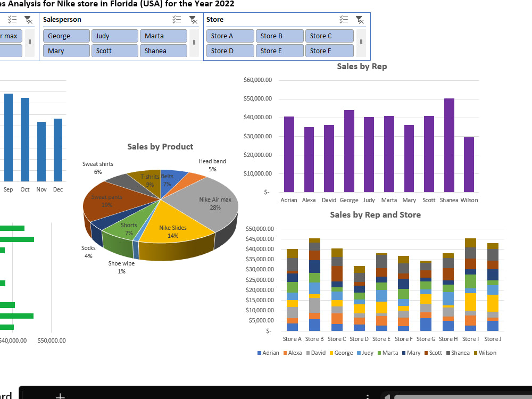Screen dimensions: 532x399
Task: Select the Sales by Product chart title
Action: click(x=160, y=147)
